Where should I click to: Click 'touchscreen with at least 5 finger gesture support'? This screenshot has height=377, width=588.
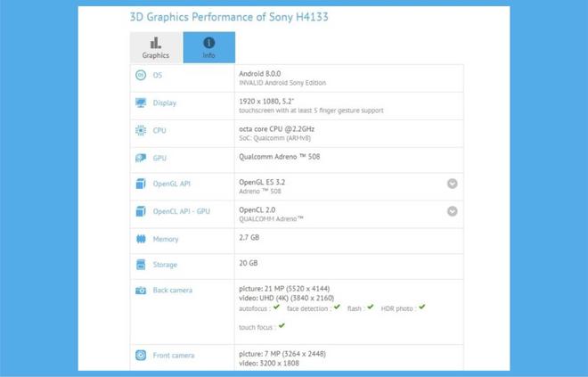(311, 111)
